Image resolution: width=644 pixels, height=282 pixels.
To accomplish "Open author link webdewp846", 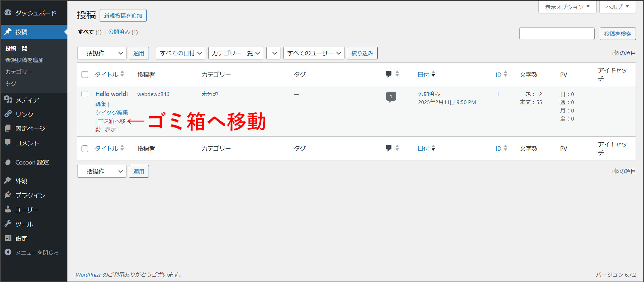I will coord(153,94).
